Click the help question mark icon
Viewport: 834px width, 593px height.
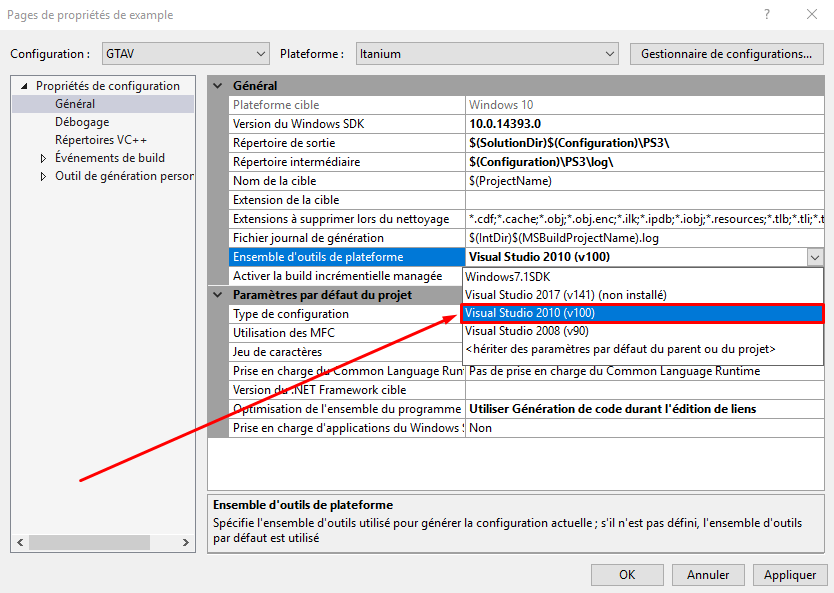(x=766, y=14)
